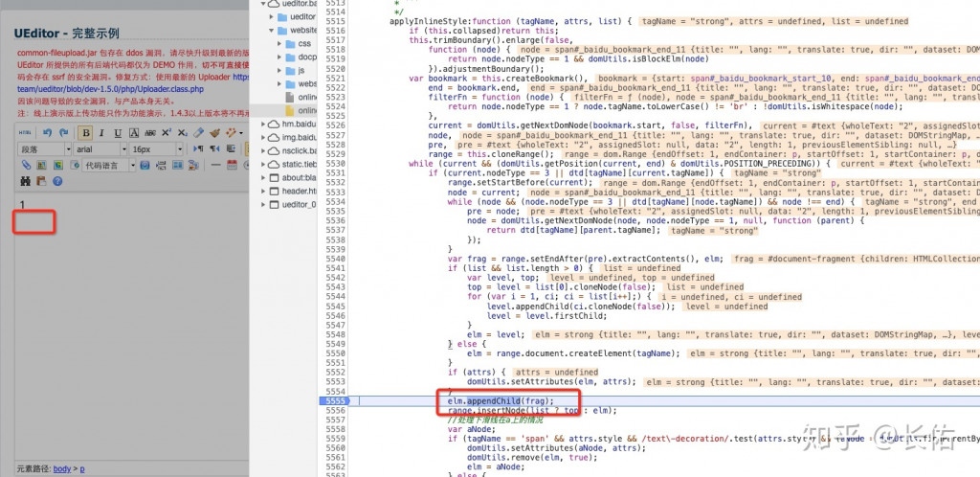980x477 pixels.
Task: Open search and replace binoculars icon
Action: [25, 181]
